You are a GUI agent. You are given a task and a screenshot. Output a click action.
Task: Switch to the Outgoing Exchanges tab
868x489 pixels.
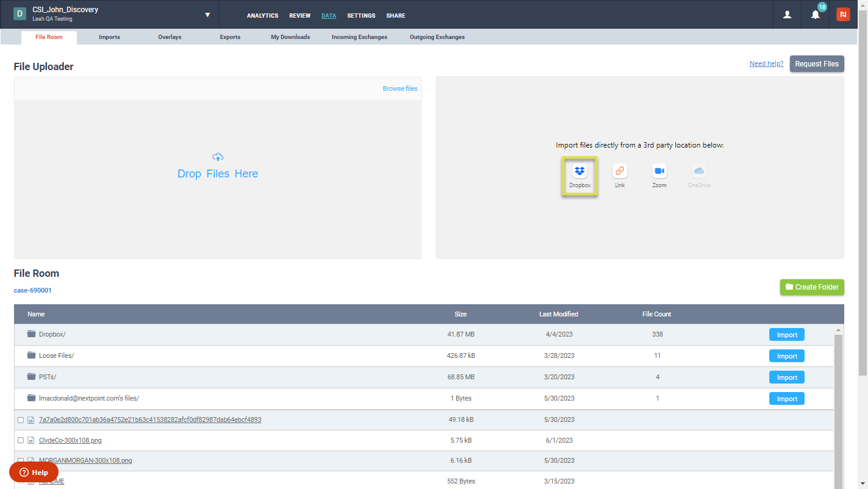(437, 37)
